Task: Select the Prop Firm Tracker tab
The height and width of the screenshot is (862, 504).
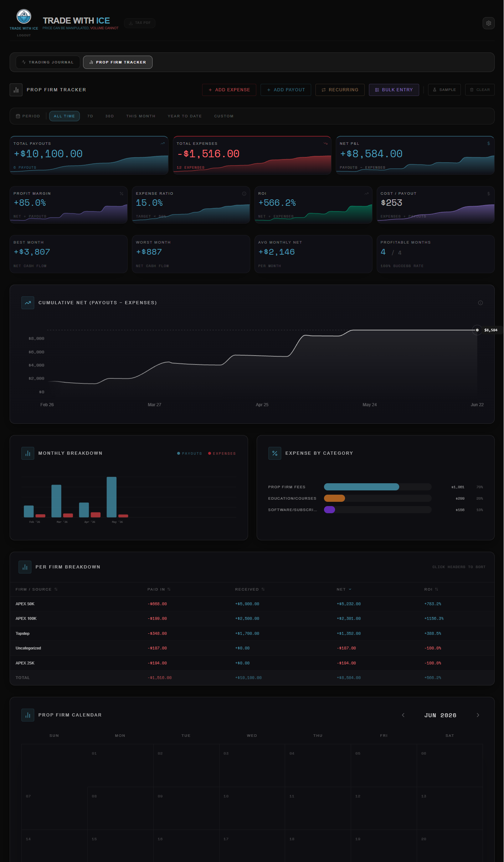Action: click(118, 62)
